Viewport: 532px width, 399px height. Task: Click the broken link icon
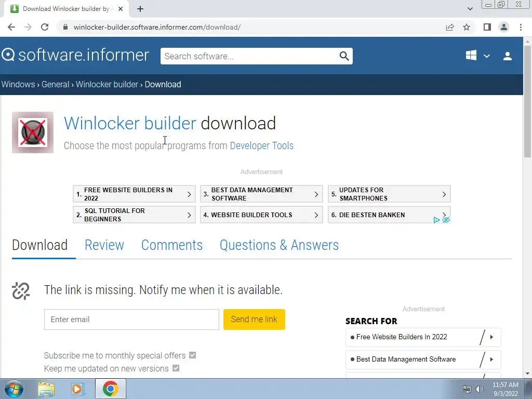(21, 291)
